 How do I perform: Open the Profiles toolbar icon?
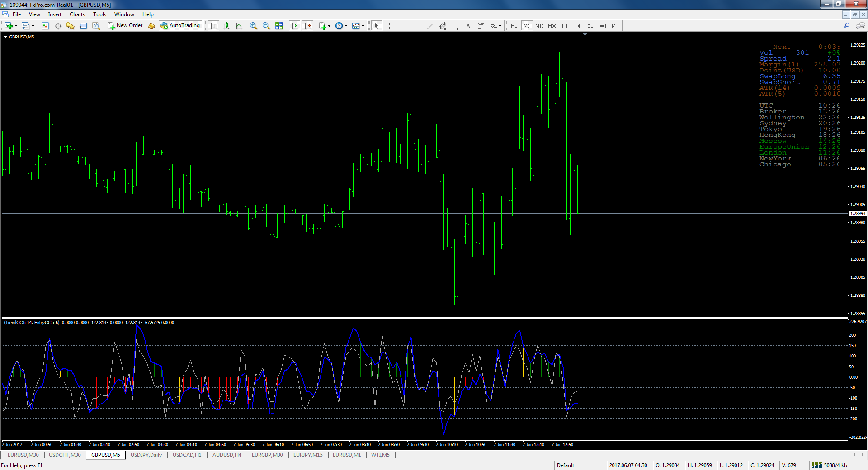26,26
